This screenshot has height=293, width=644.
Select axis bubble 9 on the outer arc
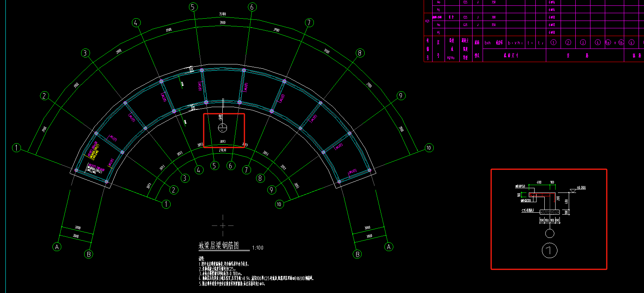[401, 95]
